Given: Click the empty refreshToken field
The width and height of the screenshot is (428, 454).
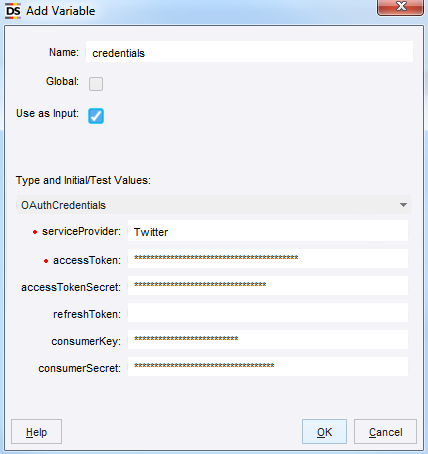Looking at the screenshot, I should [268, 313].
